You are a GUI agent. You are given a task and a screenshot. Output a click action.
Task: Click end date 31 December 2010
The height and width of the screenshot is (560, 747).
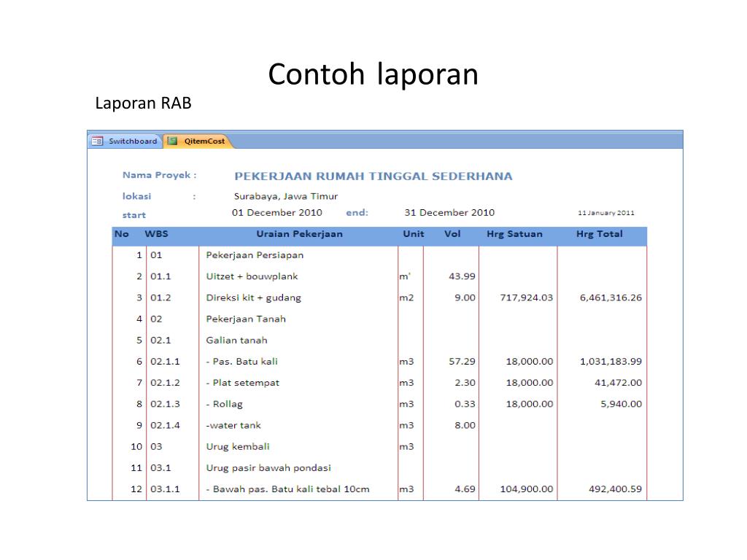click(x=449, y=212)
